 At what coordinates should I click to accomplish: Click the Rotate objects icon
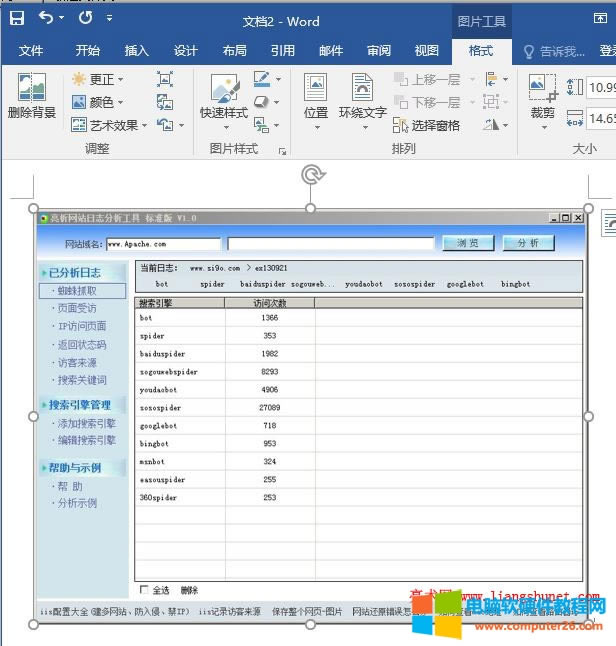click(x=491, y=124)
